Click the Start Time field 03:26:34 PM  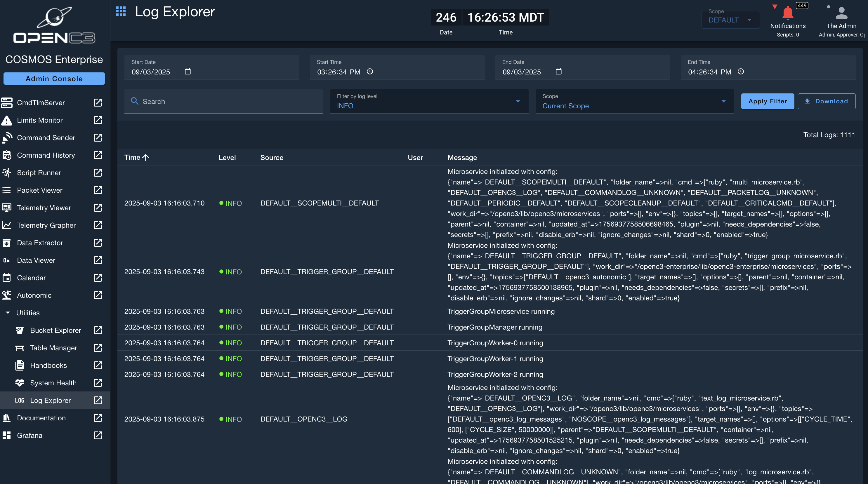click(x=397, y=67)
